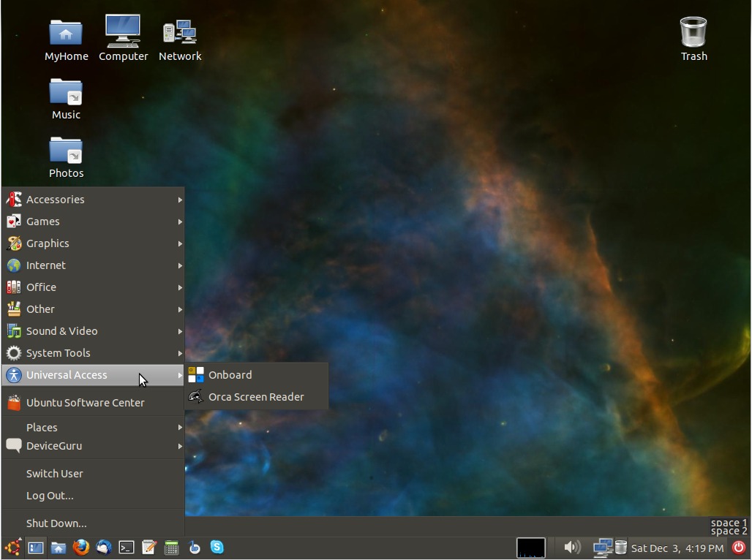Open the Accessories menu category
The width and height of the screenshot is (752, 560).
(93, 200)
